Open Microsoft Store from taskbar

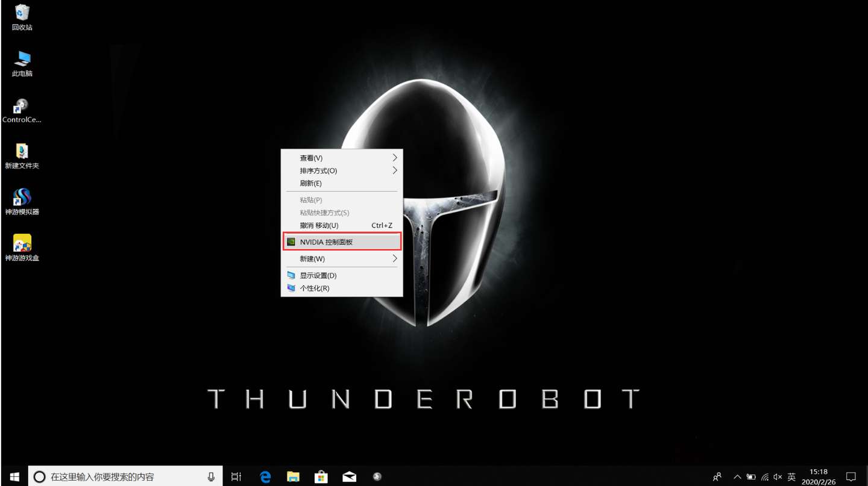pos(321,476)
